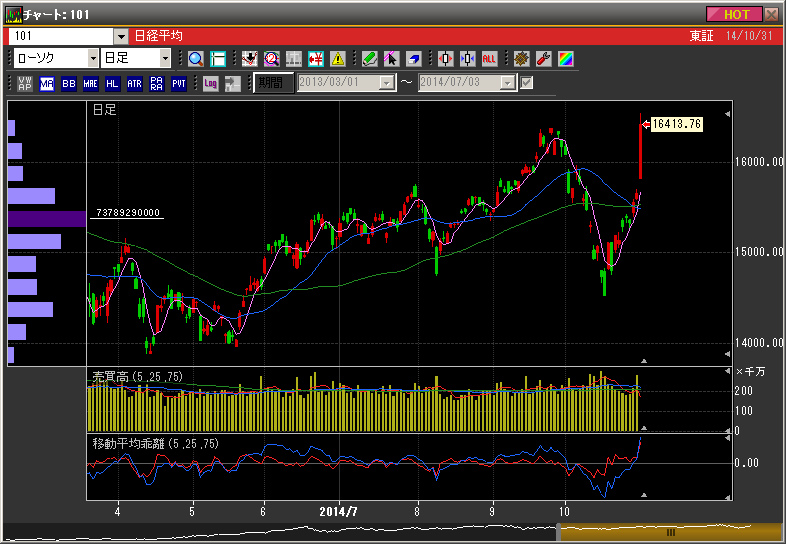Enable the BB Bollinger Bands indicator
The image size is (786, 544).
click(69, 83)
